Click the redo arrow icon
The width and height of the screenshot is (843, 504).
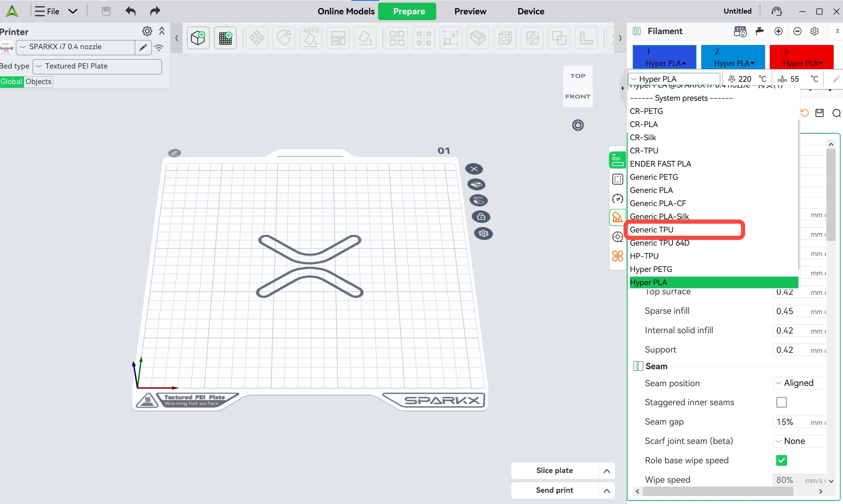155,11
